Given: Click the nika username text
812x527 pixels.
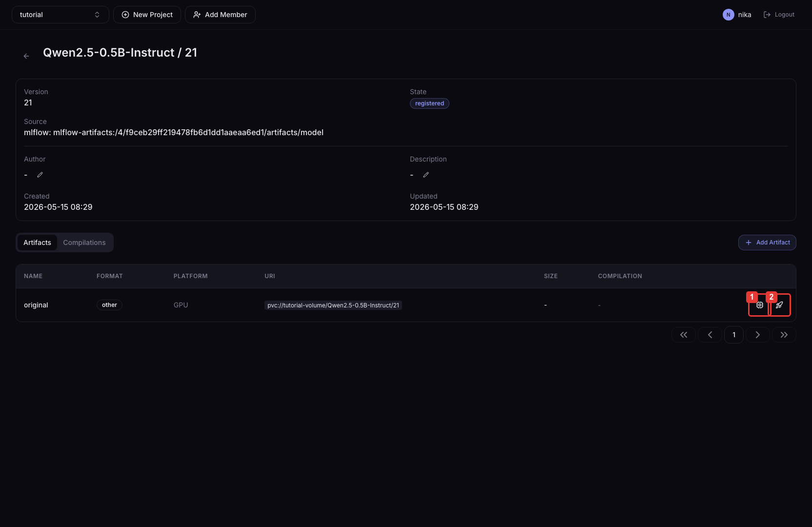Looking at the screenshot, I should [745, 15].
